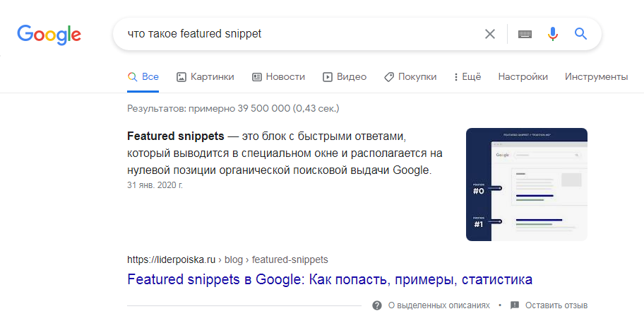Click the question mark help icon
Image resolution: width=644 pixels, height=333 pixels.
(x=377, y=305)
